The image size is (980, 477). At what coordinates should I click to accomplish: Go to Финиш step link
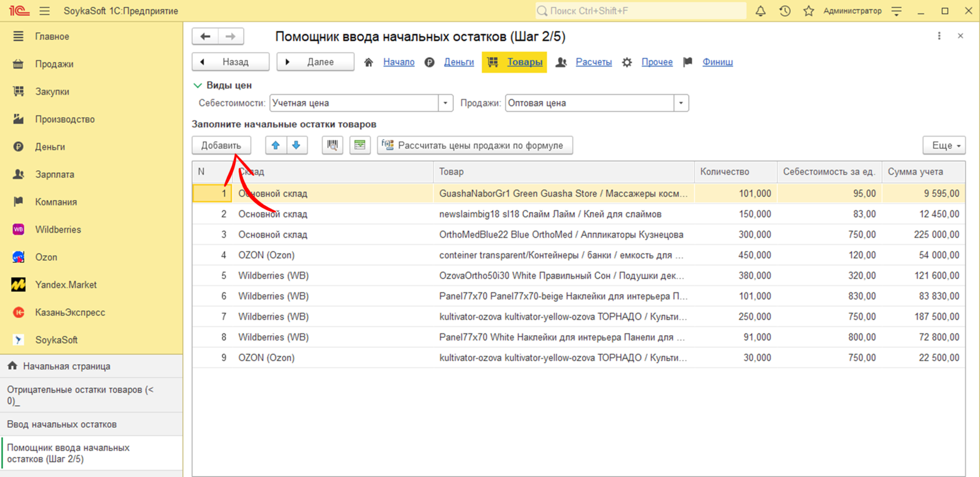coord(717,62)
